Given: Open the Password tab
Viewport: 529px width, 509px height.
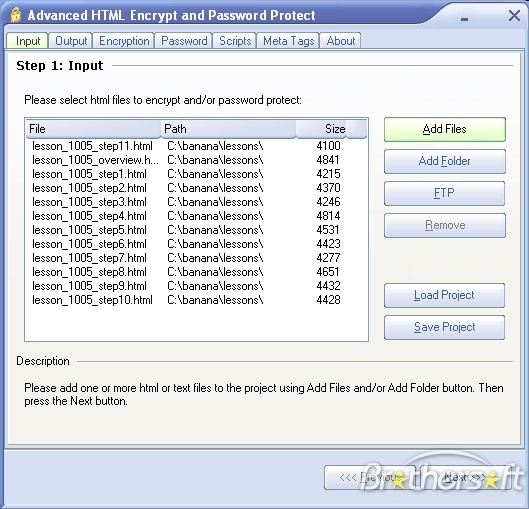Looking at the screenshot, I should [184, 41].
